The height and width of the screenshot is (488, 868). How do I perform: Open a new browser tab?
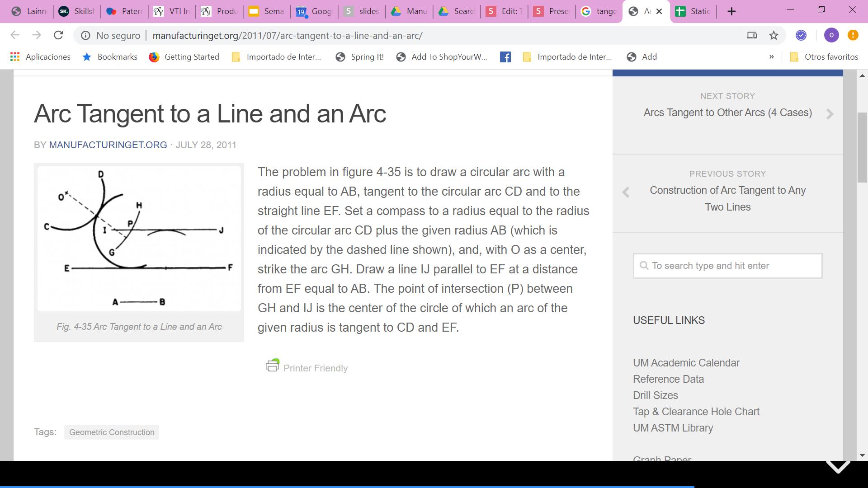[731, 11]
